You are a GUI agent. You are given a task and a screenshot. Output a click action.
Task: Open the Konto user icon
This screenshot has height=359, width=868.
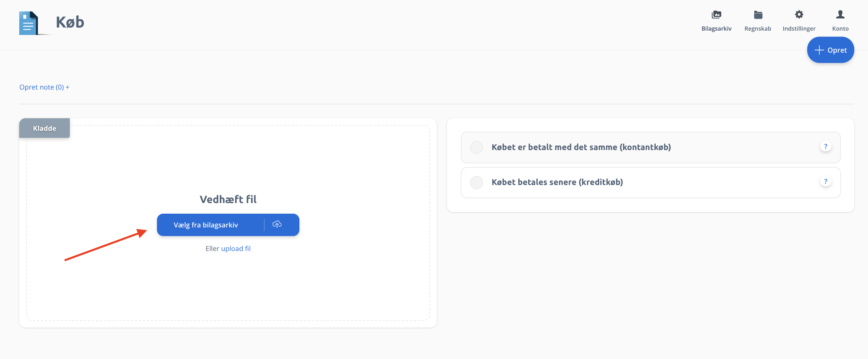pos(840,15)
